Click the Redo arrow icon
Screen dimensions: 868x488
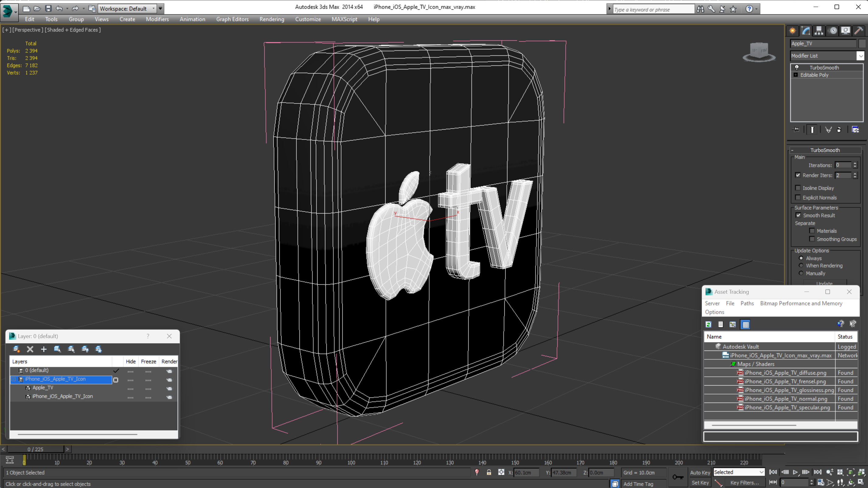click(75, 9)
